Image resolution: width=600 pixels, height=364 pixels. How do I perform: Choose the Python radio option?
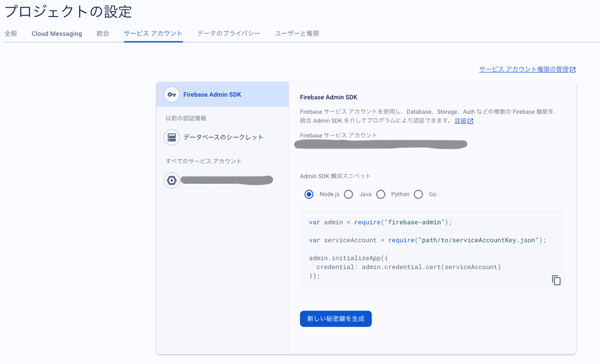[380, 194]
